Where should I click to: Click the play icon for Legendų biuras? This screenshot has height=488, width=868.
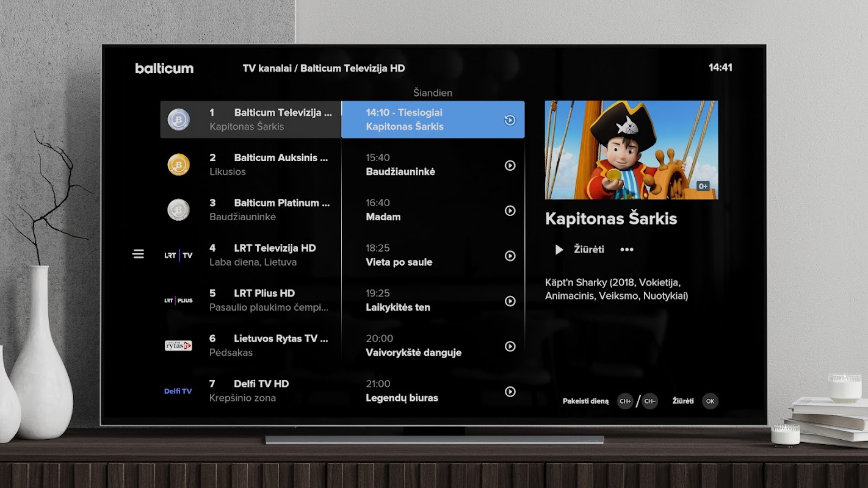click(x=510, y=392)
